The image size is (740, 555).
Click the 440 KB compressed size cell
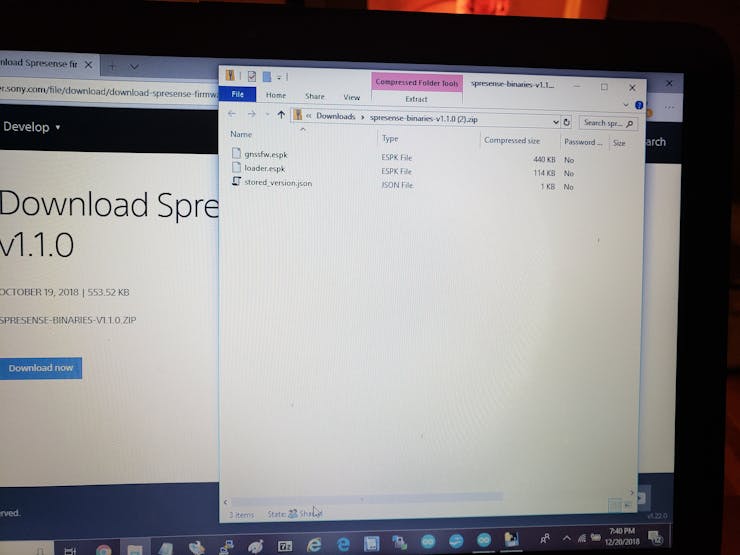pyautogui.click(x=544, y=160)
